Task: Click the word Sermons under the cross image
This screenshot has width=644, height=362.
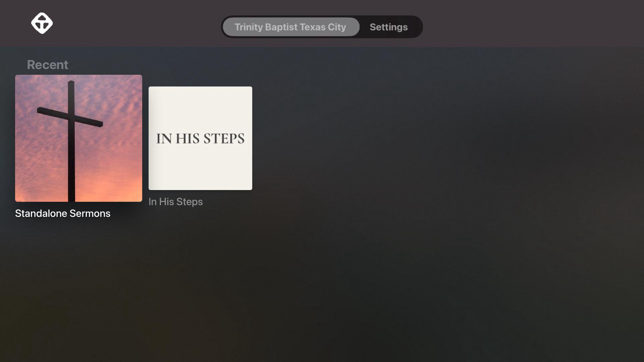Action: point(90,214)
